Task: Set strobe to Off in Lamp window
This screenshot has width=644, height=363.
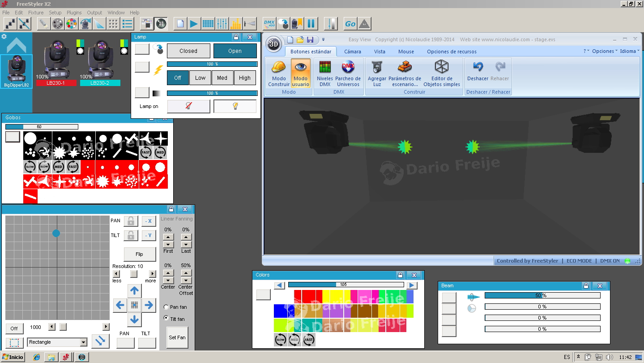Action: pyautogui.click(x=178, y=78)
